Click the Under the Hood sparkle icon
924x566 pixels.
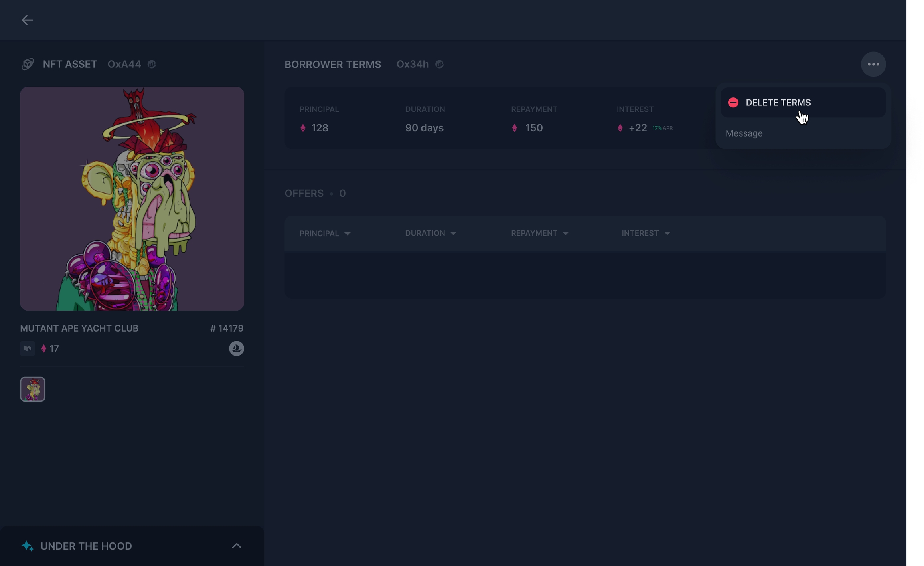click(x=27, y=546)
